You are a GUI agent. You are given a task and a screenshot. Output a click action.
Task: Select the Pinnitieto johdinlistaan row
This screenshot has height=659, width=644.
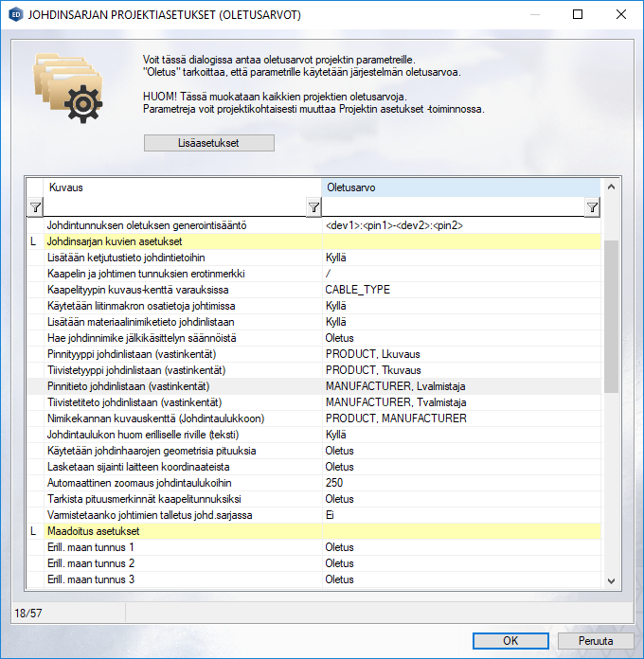tap(180, 387)
